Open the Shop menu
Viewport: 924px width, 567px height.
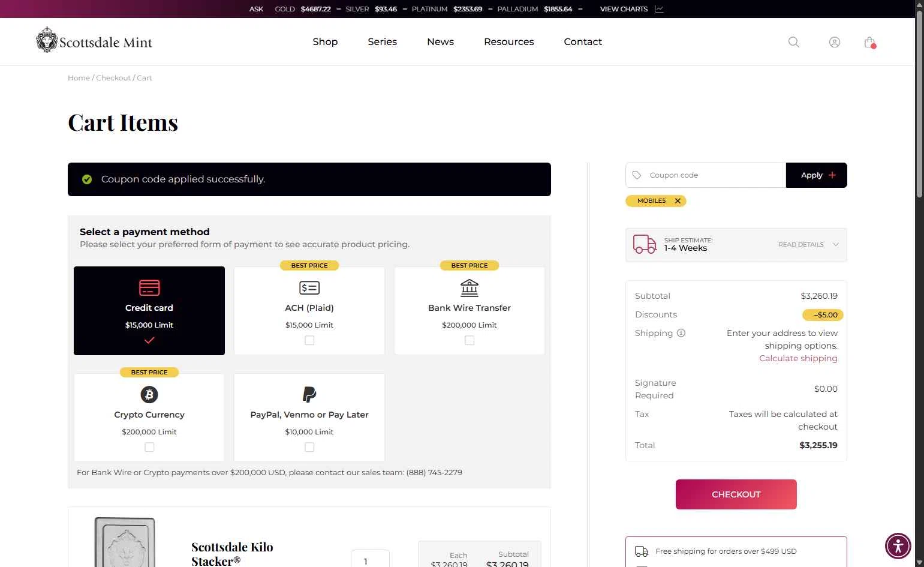(x=325, y=41)
